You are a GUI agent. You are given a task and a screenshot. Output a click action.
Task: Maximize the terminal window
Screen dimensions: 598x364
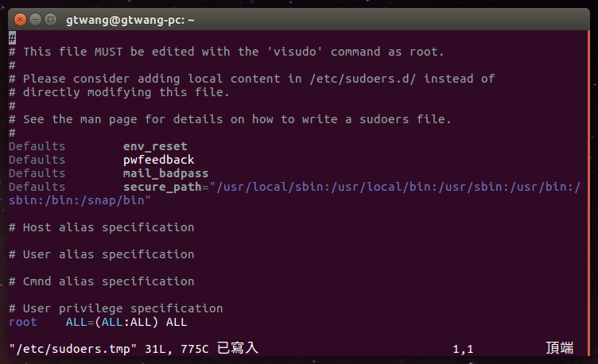click(x=49, y=17)
